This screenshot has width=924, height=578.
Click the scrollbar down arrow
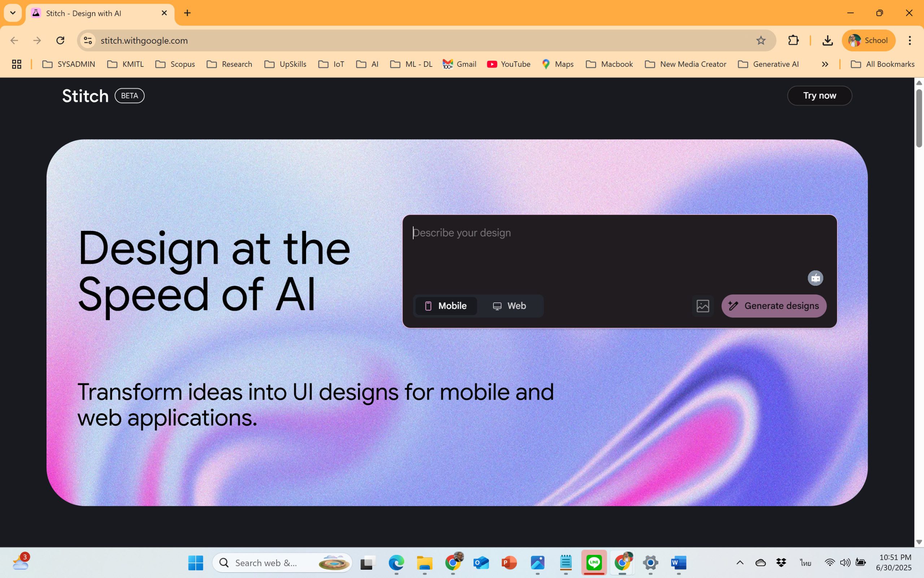919,542
